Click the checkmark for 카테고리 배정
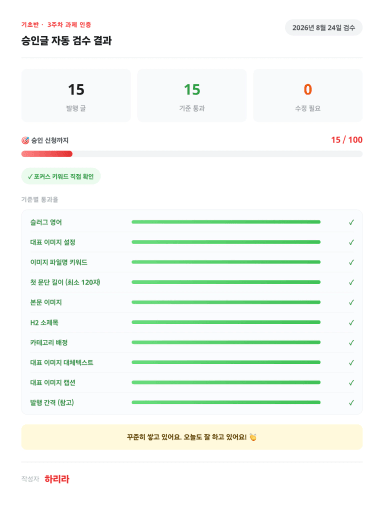 [x=351, y=342]
